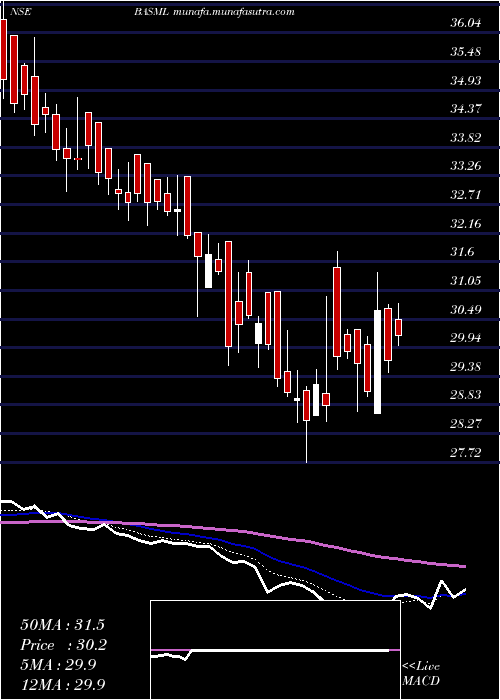Screen dimensions: 500x700
Task: Click the 31.05 price axis label
Action: coord(466,281)
